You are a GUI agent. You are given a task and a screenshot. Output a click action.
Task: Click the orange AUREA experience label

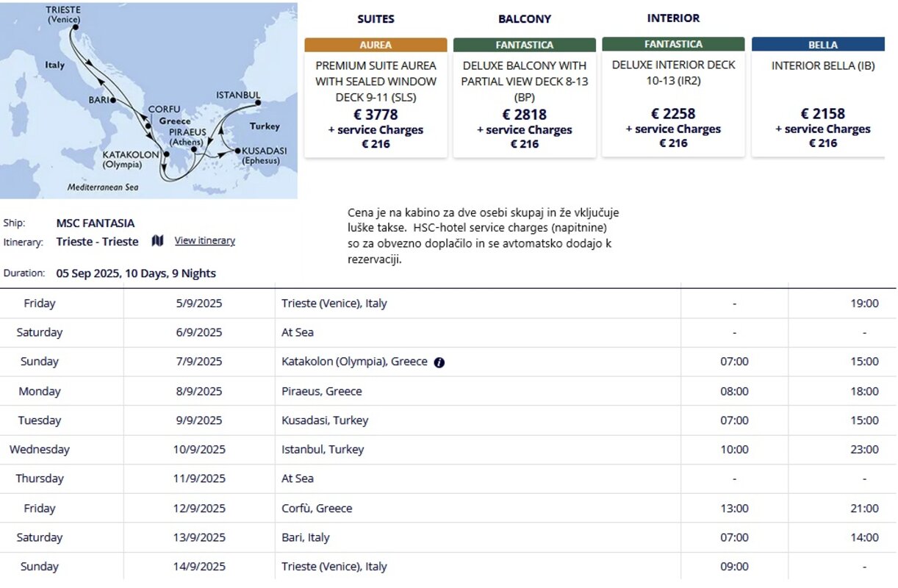pos(376,45)
